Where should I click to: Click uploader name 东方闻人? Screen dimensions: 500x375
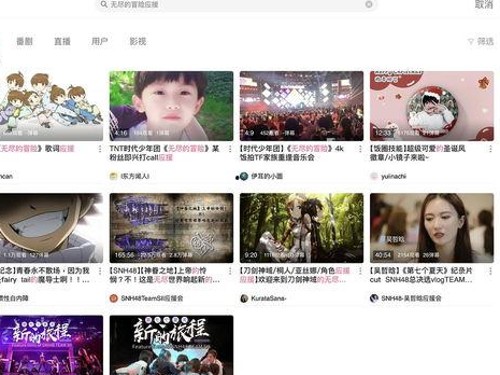tap(135, 176)
